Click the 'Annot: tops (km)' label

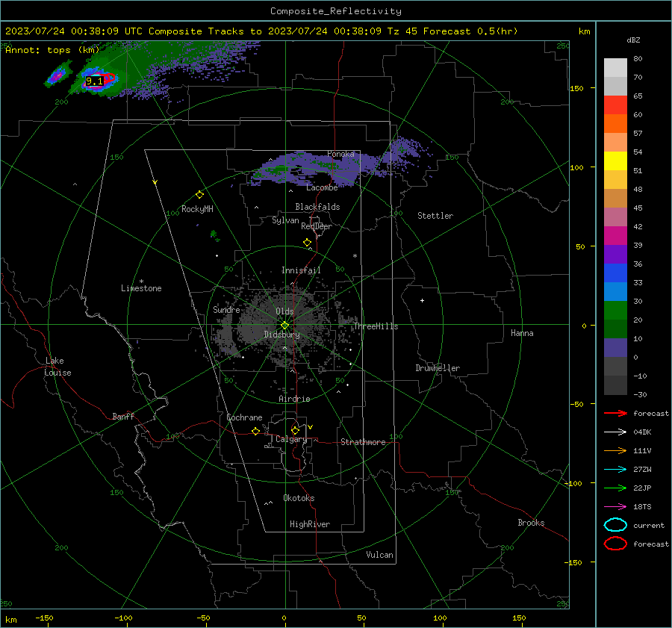point(52,50)
